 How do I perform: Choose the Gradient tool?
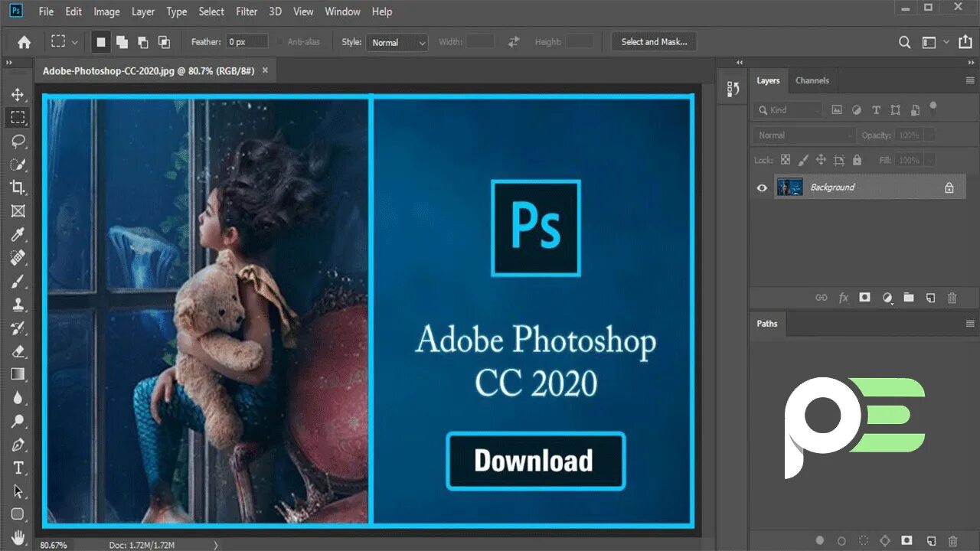point(18,374)
